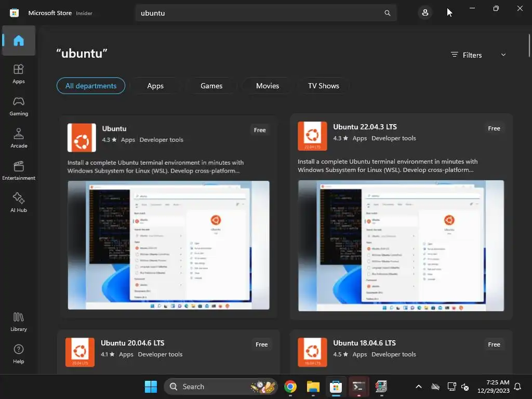Click the vertical scrollbar of results
This screenshot has height=399, width=532.
pos(529,46)
